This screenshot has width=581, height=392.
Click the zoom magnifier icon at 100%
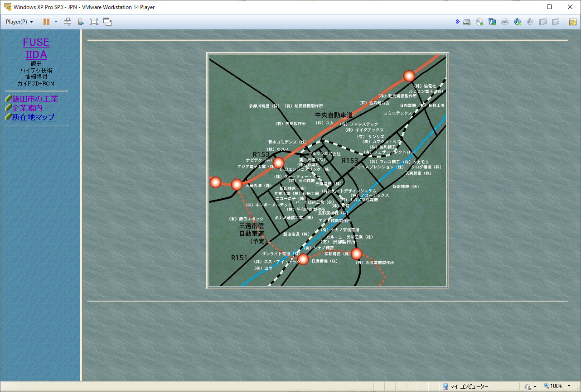[546, 386]
